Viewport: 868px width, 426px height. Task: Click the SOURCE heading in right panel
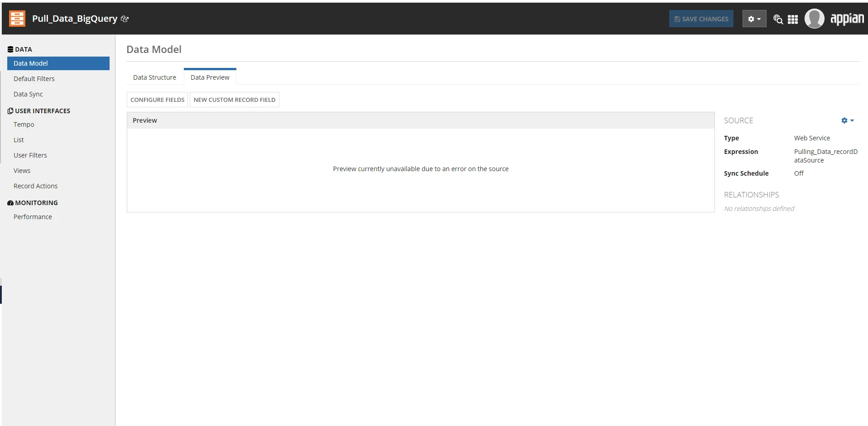[x=739, y=120]
